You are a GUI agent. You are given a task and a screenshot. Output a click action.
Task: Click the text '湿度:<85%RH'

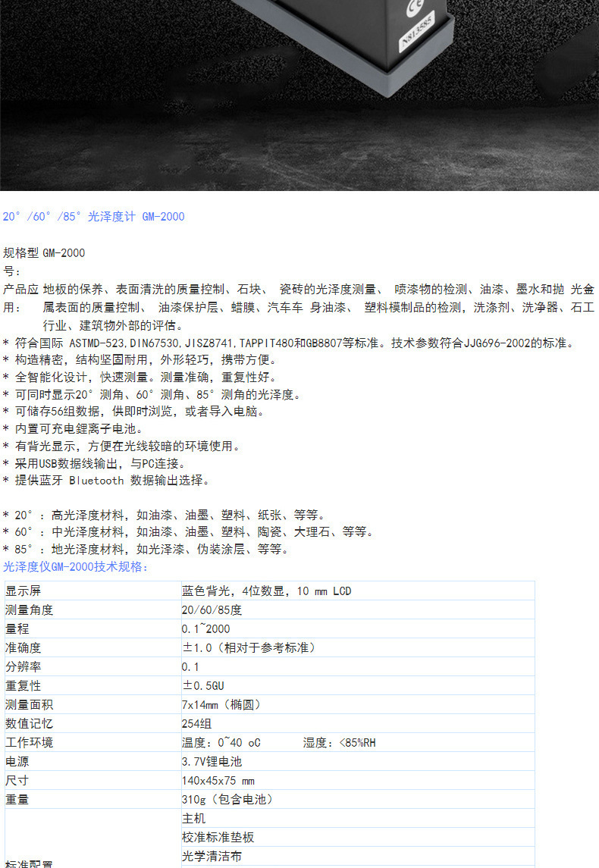tap(340, 743)
